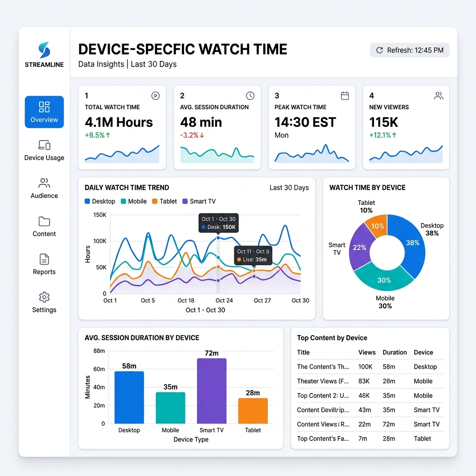Image resolution: width=476 pixels, height=476 pixels.
Task: Click the New Viewers sparkline chart
Action: pos(406,154)
